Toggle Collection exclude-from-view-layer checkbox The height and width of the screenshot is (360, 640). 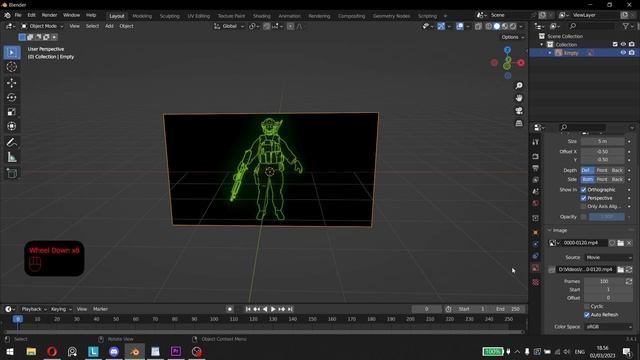click(615, 44)
